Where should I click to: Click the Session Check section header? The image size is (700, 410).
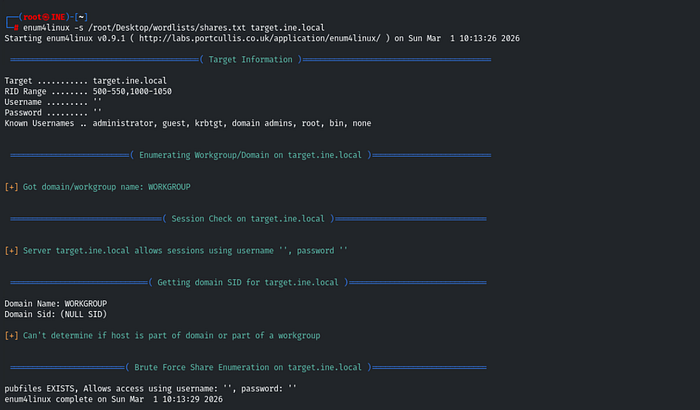(248, 219)
